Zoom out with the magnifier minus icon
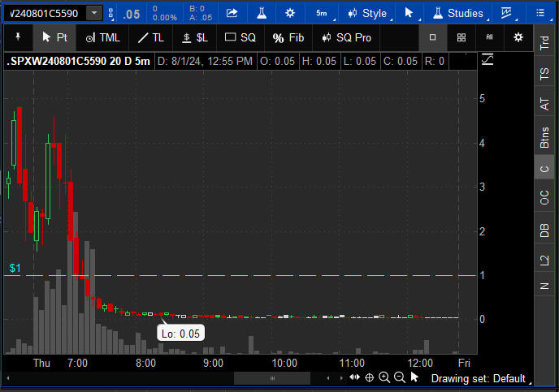Viewport: 559px width, 392px height. [x=399, y=377]
